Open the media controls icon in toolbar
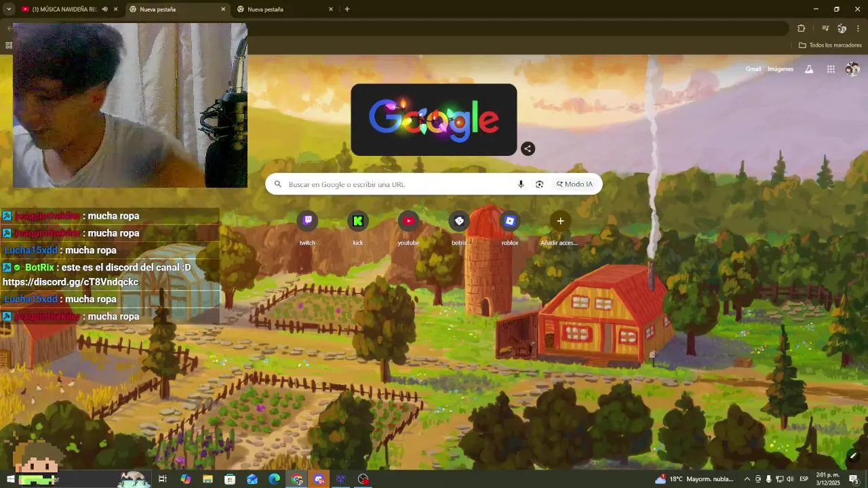 click(825, 28)
